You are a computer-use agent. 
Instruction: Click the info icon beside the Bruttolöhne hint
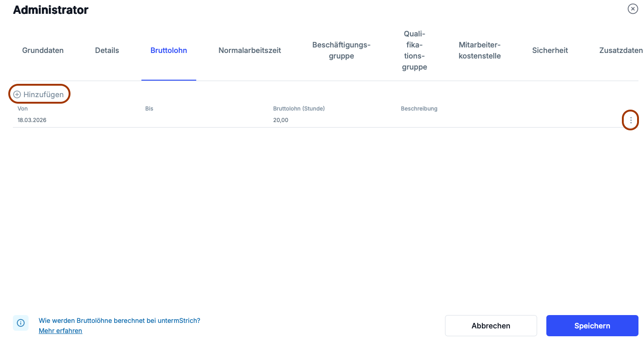tap(21, 323)
